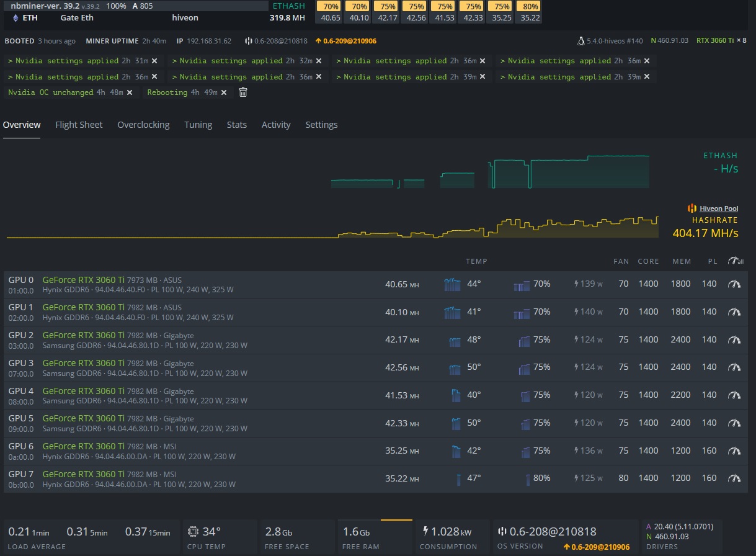Open the Overclocking tab

pos(143,125)
